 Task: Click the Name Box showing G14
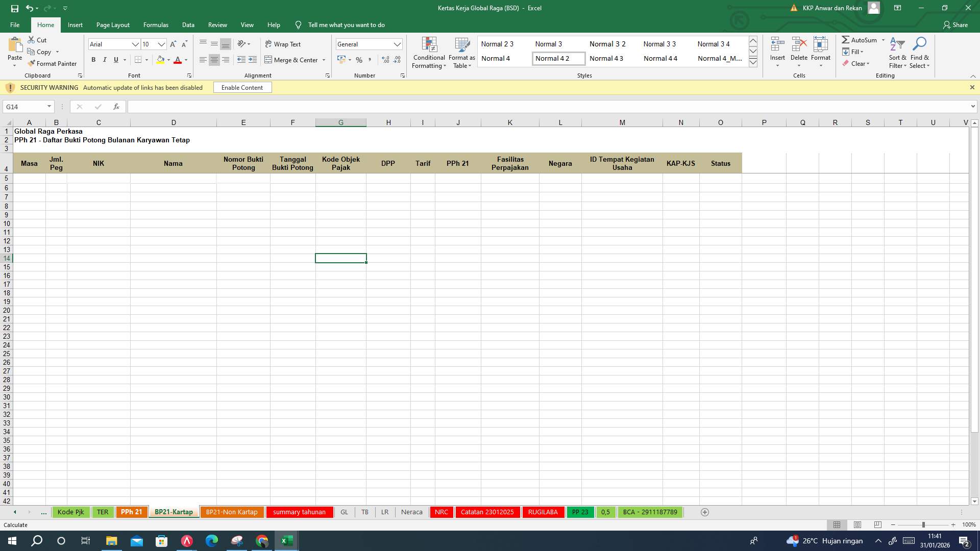(26, 106)
